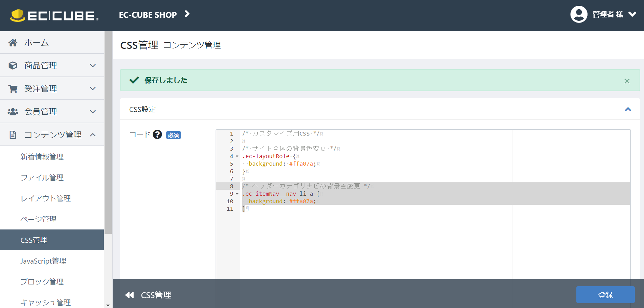Click the double-arrow back icon
This screenshot has width=644, height=308.
click(129, 295)
